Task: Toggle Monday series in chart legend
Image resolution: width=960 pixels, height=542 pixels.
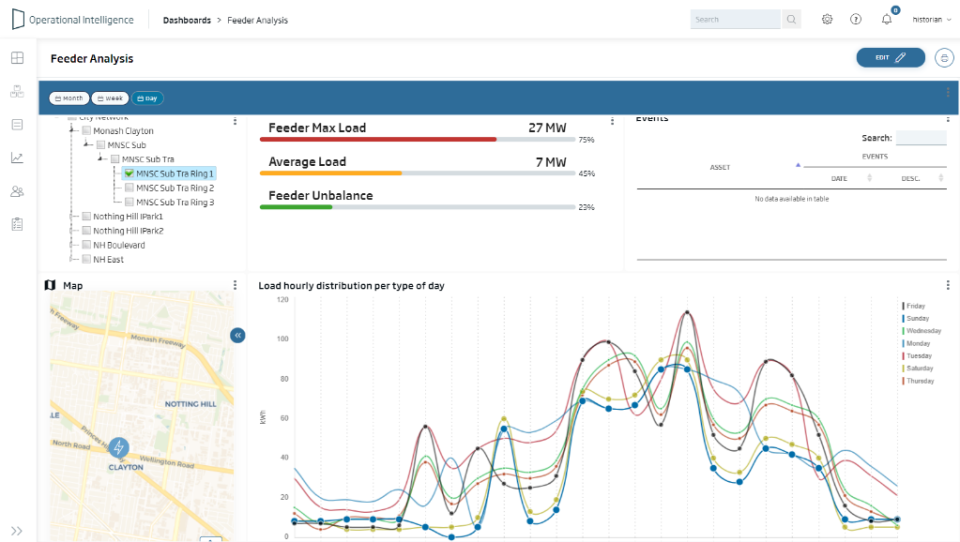Action: (x=916, y=344)
